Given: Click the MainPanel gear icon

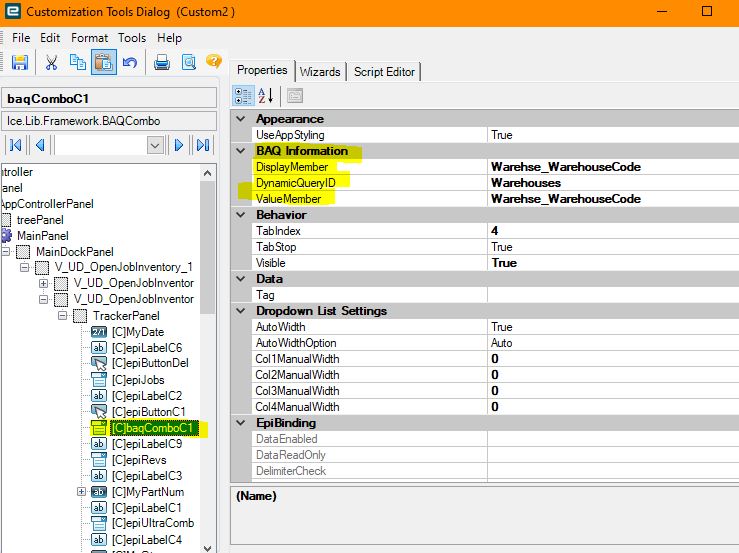Looking at the screenshot, I should pyautogui.click(x=7, y=235).
